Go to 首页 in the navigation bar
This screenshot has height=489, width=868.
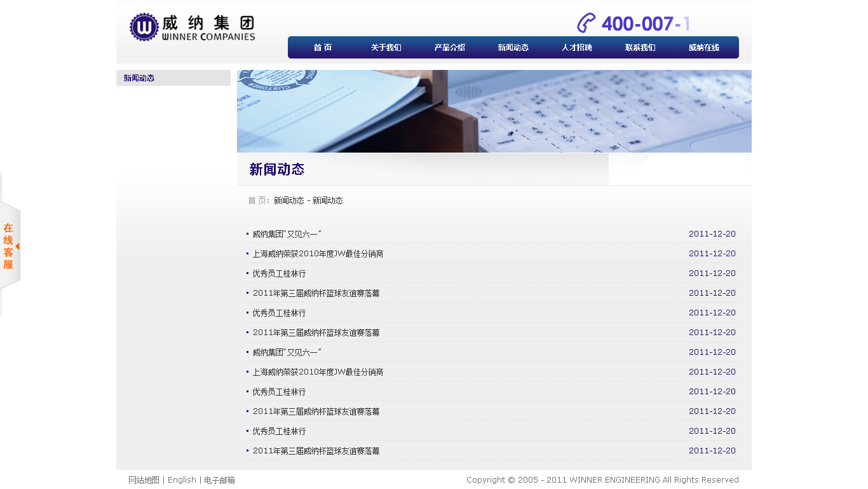tap(322, 48)
